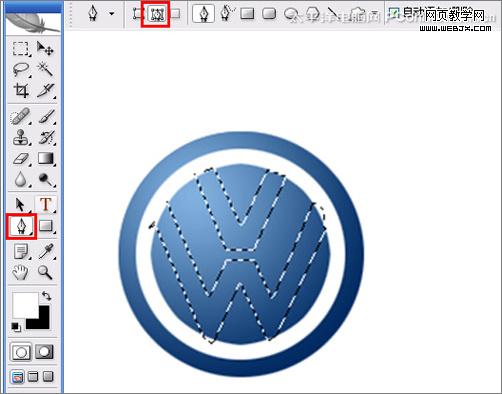Pick Line shape in options bar
The height and width of the screenshot is (394, 502).
(x=334, y=14)
